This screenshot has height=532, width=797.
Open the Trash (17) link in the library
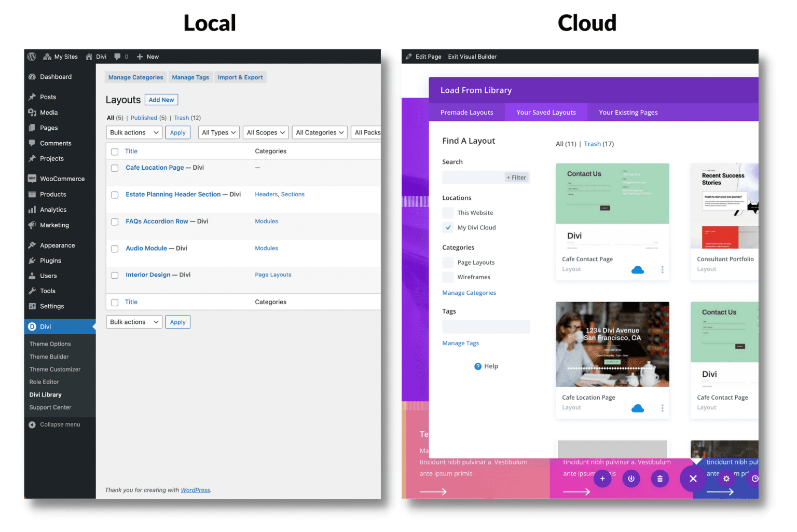pyautogui.click(x=592, y=144)
